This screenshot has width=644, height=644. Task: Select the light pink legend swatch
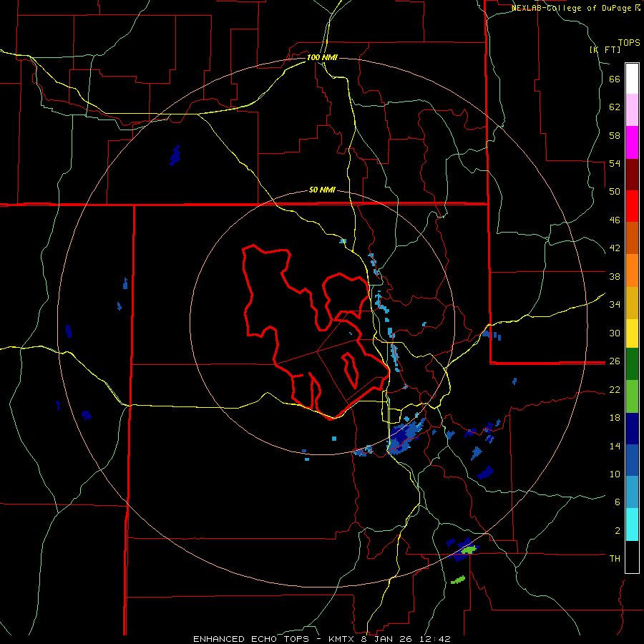(632, 109)
